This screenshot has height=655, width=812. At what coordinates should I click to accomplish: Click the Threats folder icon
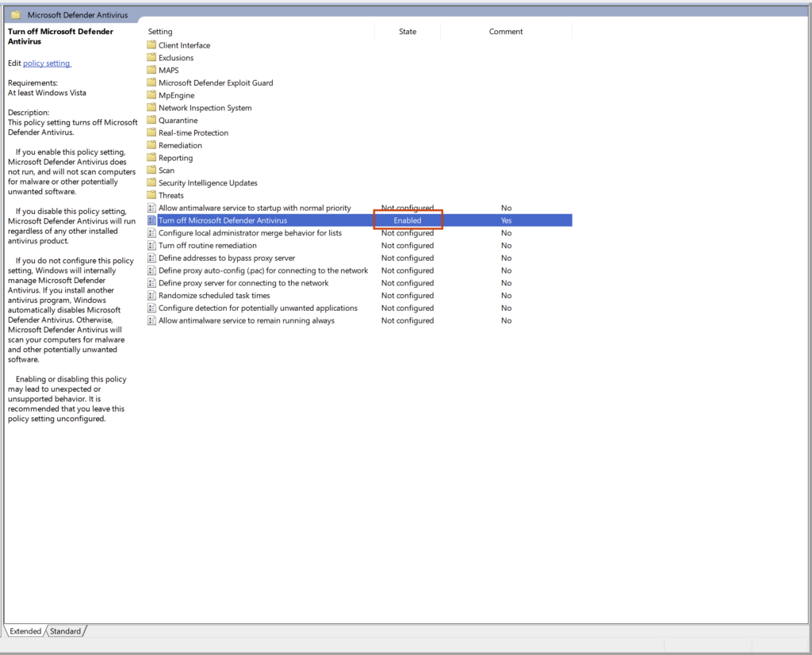(x=151, y=195)
